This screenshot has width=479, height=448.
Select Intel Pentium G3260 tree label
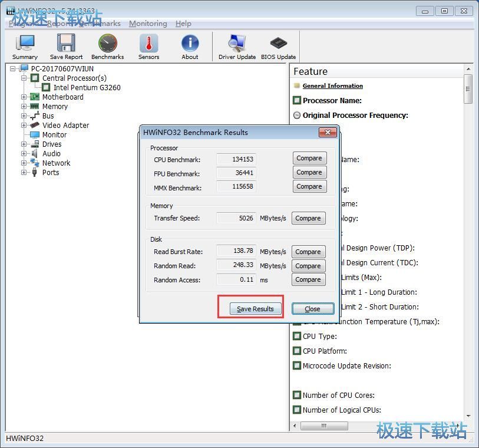pyautogui.click(x=87, y=88)
